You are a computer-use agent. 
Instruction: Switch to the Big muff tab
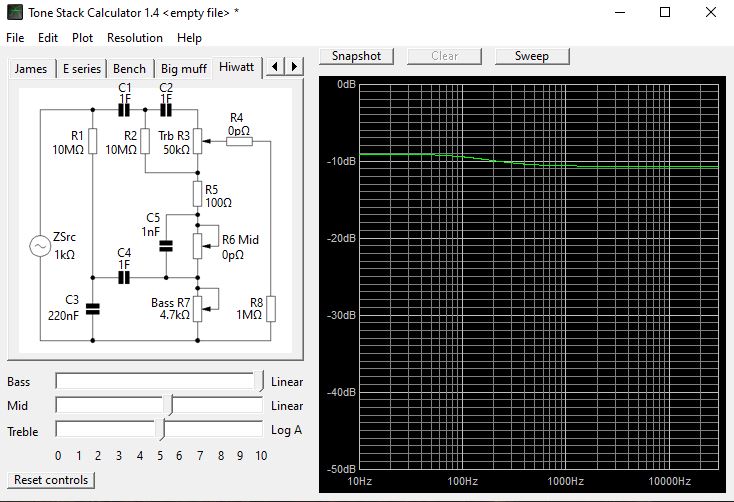point(184,69)
